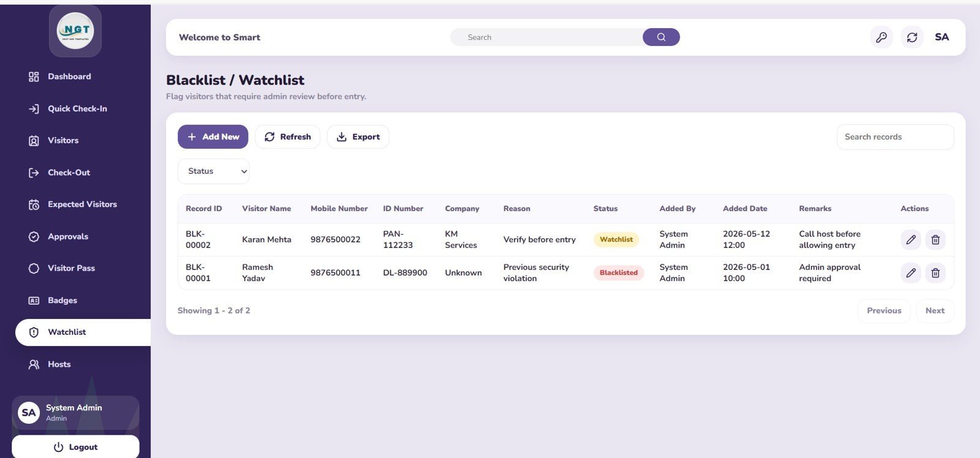The height and width of the screenshot is (458, 980).
Task: Click the Badges card icon
Action: pos(34,301)
